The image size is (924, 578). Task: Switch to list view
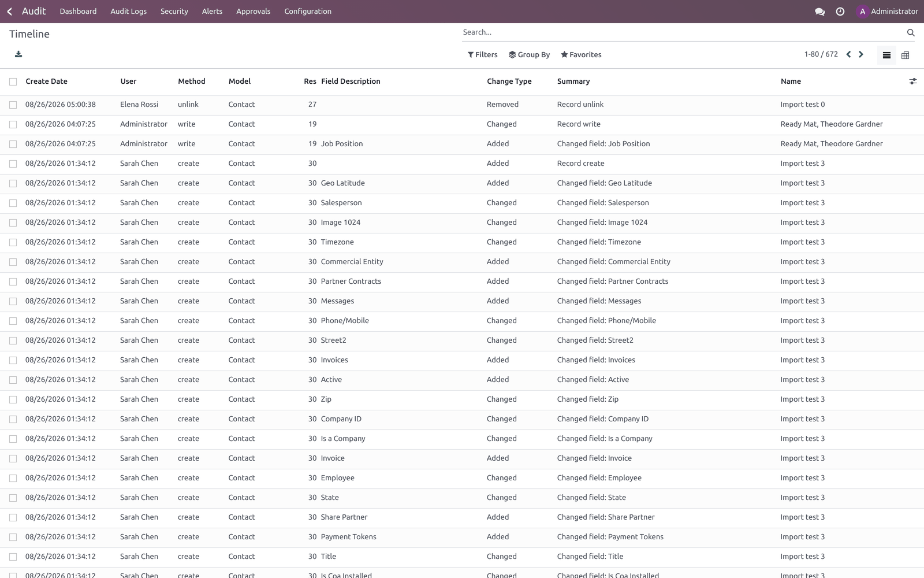[x=886, y=55]
